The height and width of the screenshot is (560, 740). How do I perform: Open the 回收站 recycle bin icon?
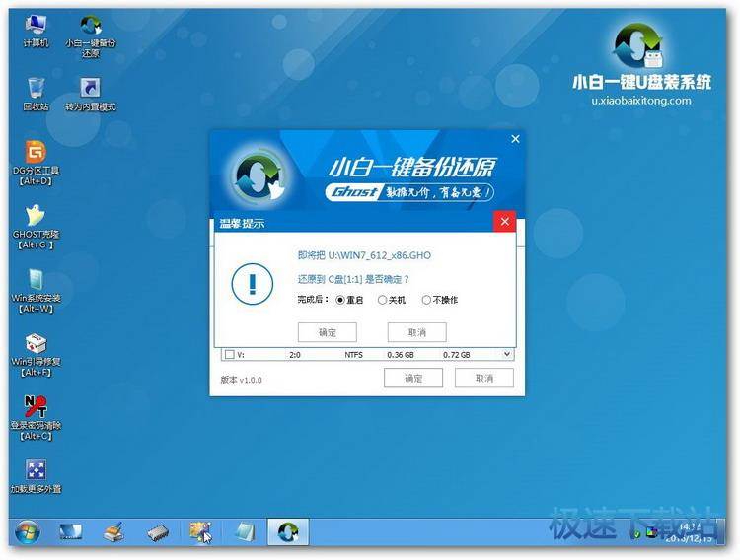pos(36,94)
